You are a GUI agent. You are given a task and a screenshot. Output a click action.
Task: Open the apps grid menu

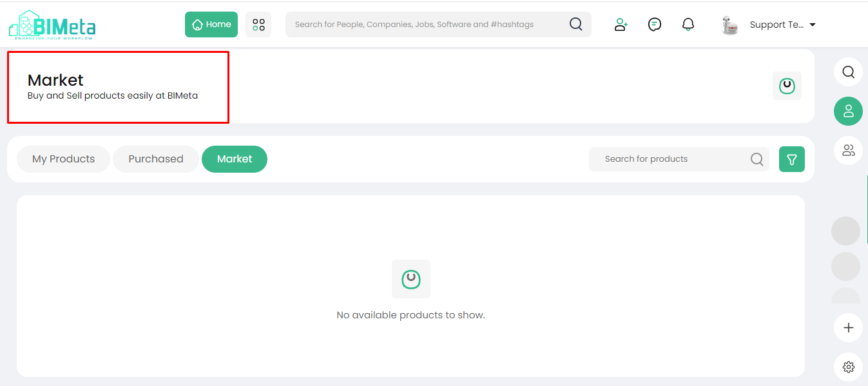(258, 24)
